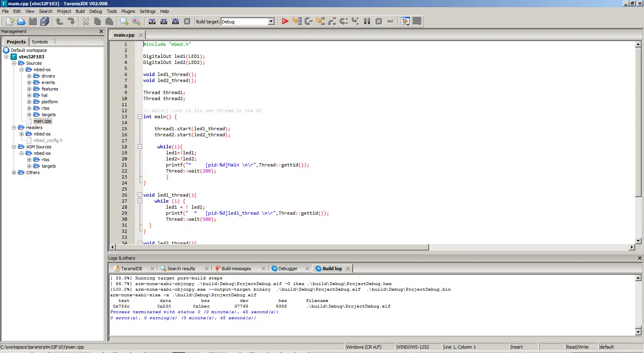Select main.cpp in the project tree

tap(42, 121)
